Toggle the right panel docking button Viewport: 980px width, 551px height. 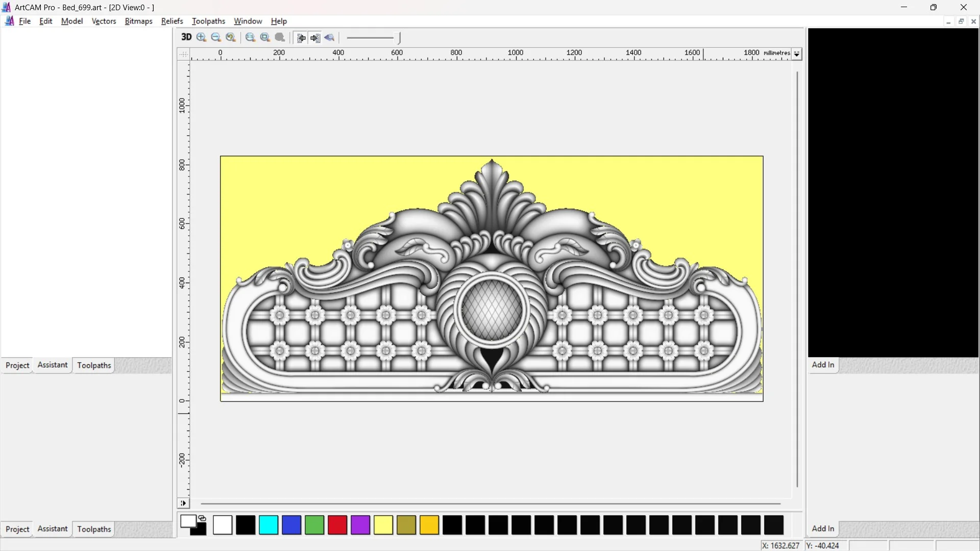(315, 38)
